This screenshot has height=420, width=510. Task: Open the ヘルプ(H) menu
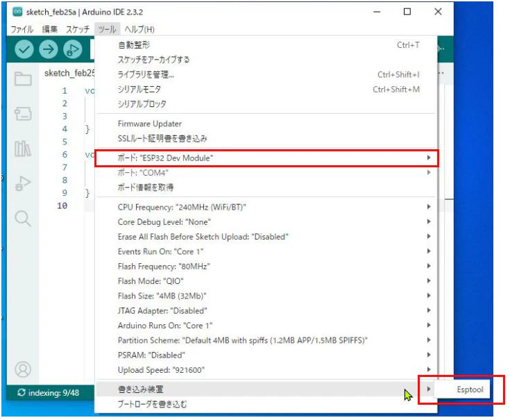pos(139,29)
